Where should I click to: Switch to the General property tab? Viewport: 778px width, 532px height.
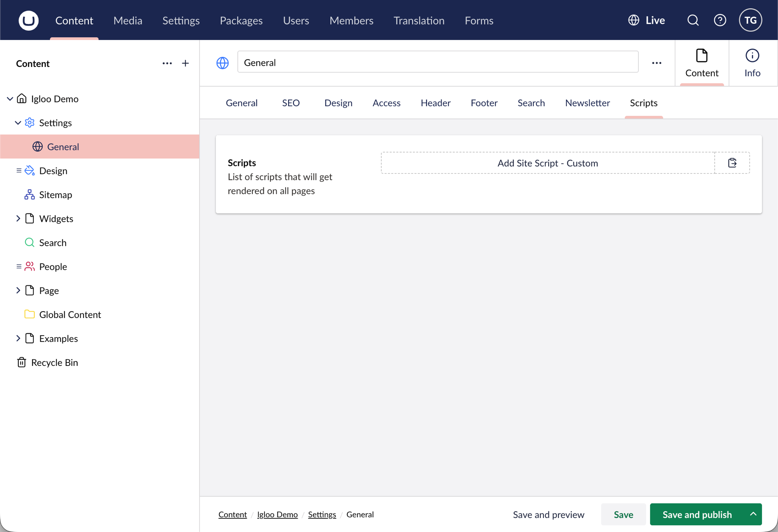click(x=242, y=103)
